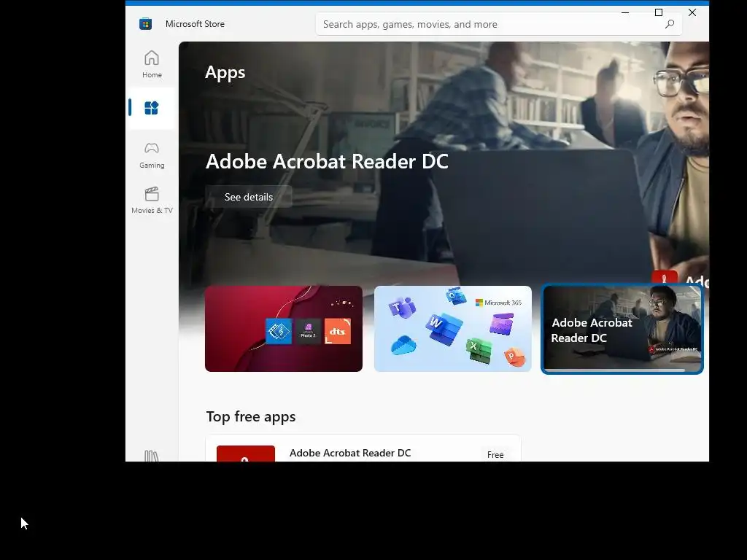Click the Adobe Acrobat red app icon
The image size is (747, 560).
(x=246, y=454)
